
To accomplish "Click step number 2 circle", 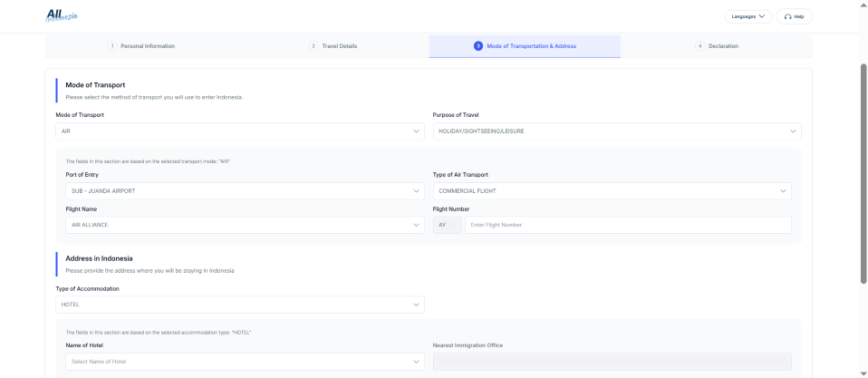I will [313, 46].
